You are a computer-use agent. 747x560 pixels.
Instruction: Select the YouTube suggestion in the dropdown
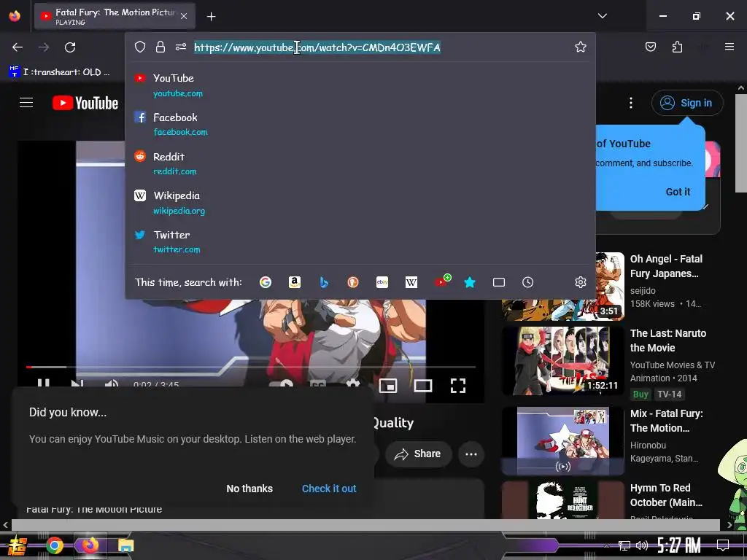coord(360,85)
